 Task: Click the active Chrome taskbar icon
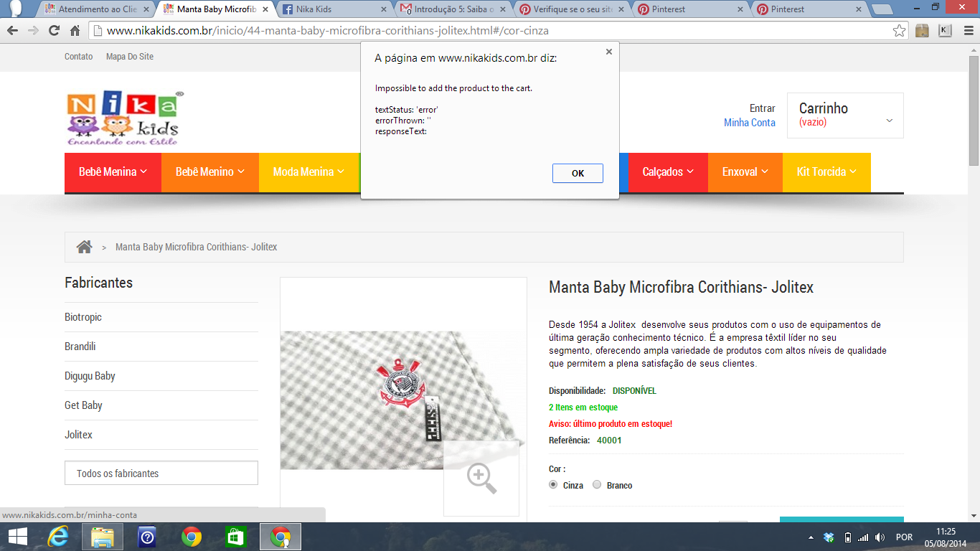pyautogui.click(x=281, y=537)
